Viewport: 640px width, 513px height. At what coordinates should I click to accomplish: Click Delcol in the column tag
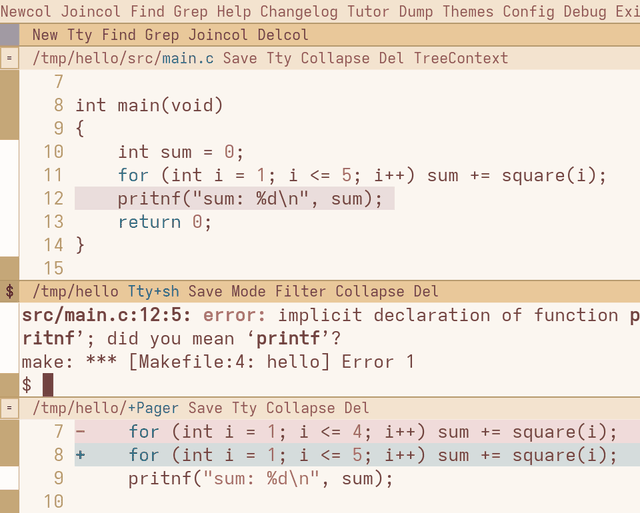point(283,35)
